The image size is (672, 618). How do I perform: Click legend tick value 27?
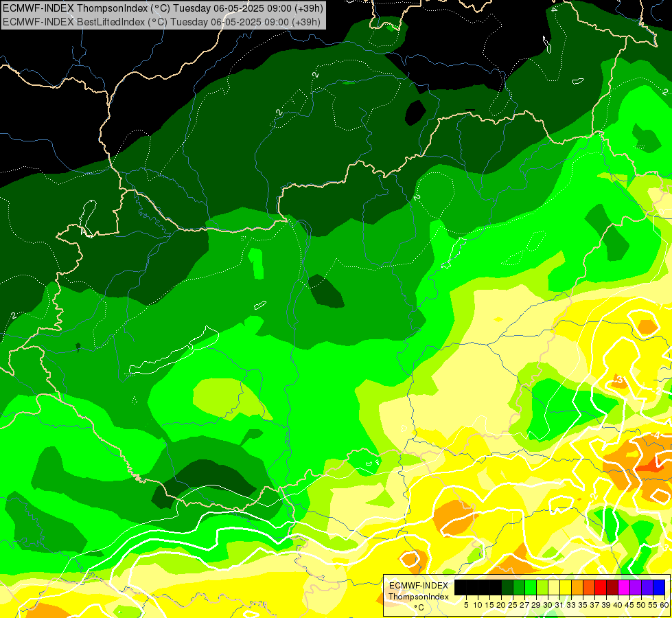(524, 605)
